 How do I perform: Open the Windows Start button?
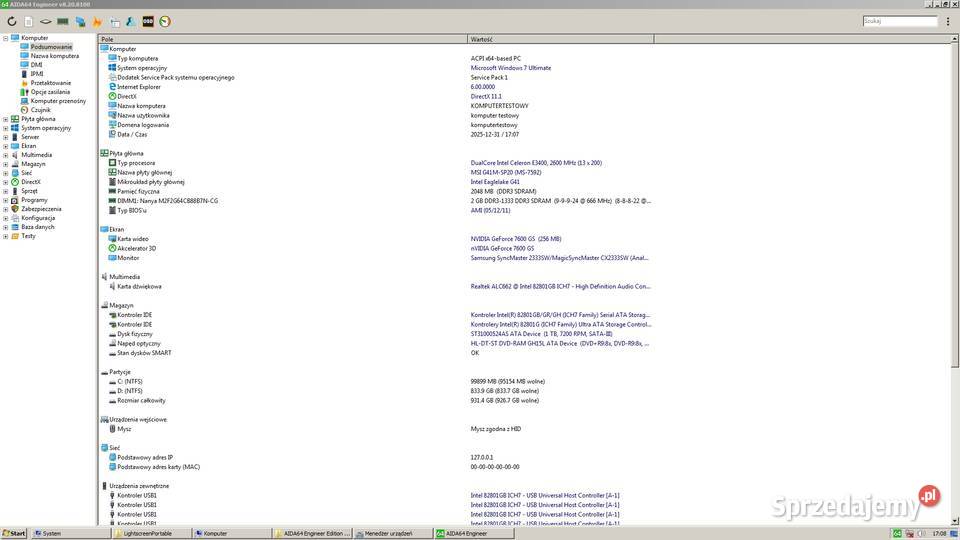14,534
